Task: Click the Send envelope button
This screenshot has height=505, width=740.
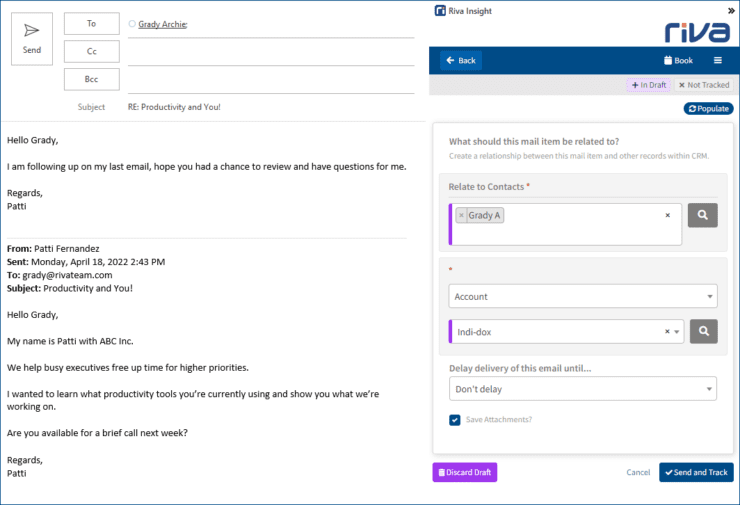Action: point(32,39)
